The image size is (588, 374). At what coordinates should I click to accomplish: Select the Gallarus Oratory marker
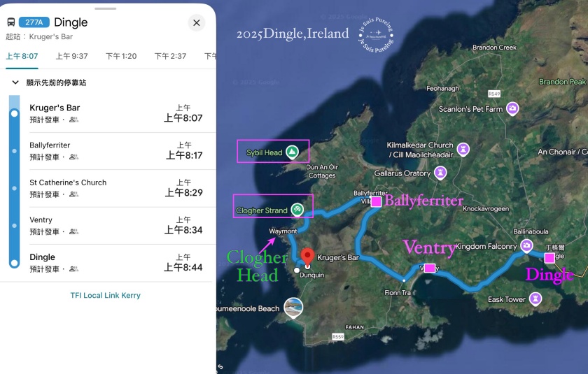pos(440,172)
